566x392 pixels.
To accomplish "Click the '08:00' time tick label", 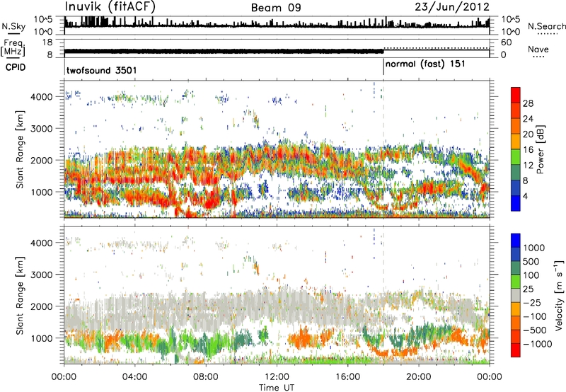I will click(206, 377).
